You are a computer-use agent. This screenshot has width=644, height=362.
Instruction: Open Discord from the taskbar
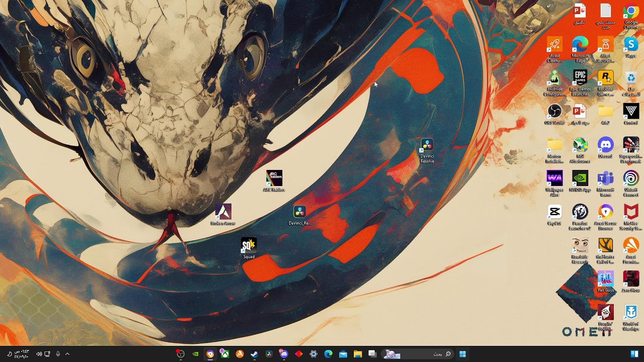tap(284, 354)
